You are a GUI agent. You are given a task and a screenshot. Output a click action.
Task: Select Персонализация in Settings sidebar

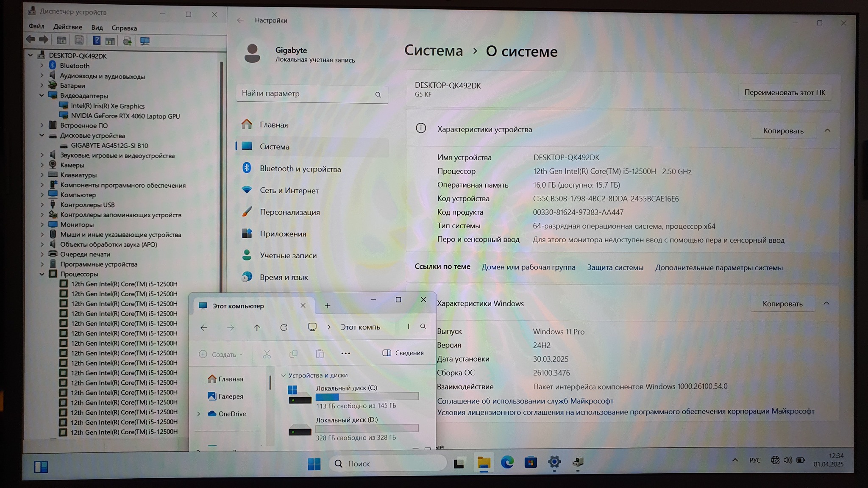[x=289, y=212]
